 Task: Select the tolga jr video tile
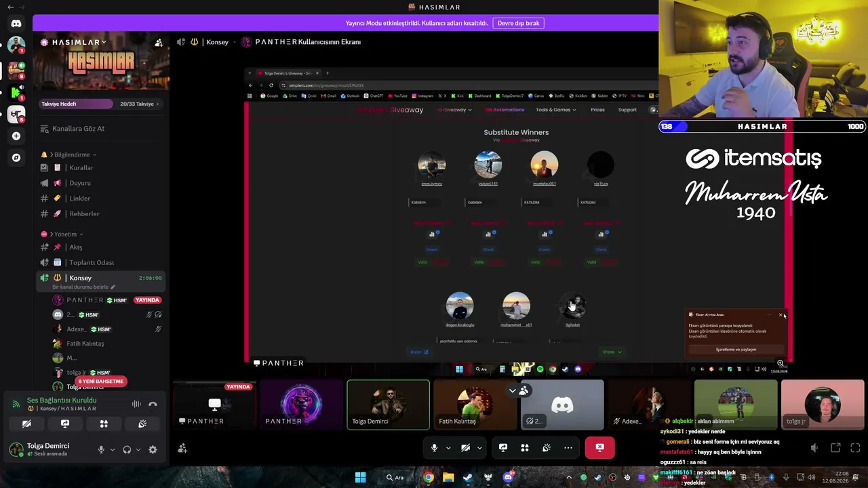click(822, 405)
